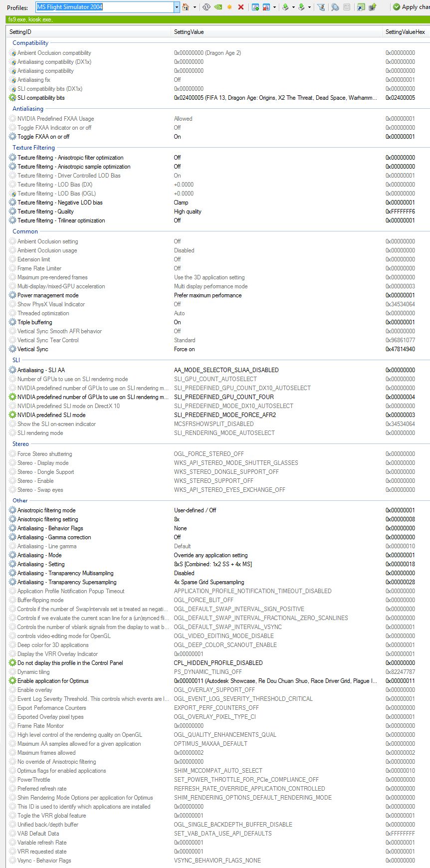430x868 pixels.
Task: Select Stereo - Swap eyes row
Action: click(218, 490)
